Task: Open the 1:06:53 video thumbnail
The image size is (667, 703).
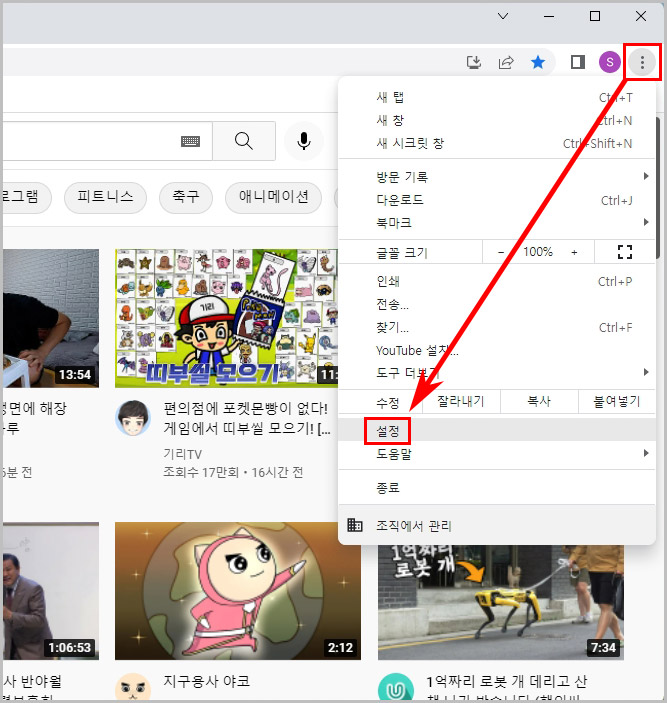Action: pyautogui.click(x=51, y=590)
